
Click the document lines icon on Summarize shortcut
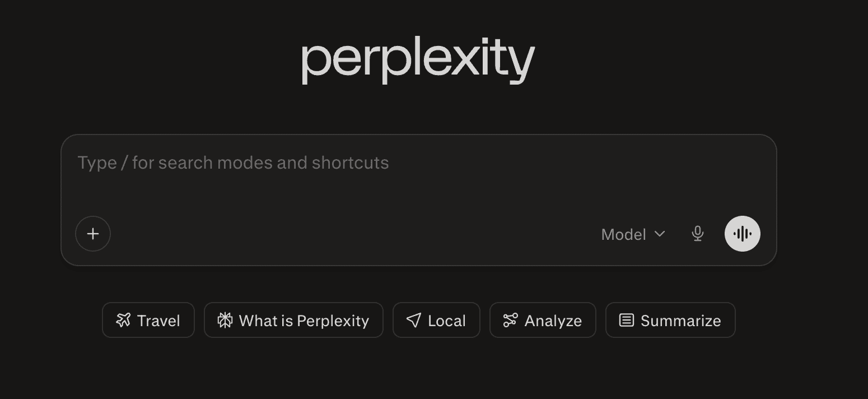pyautogui.click(x=626, y=320)
